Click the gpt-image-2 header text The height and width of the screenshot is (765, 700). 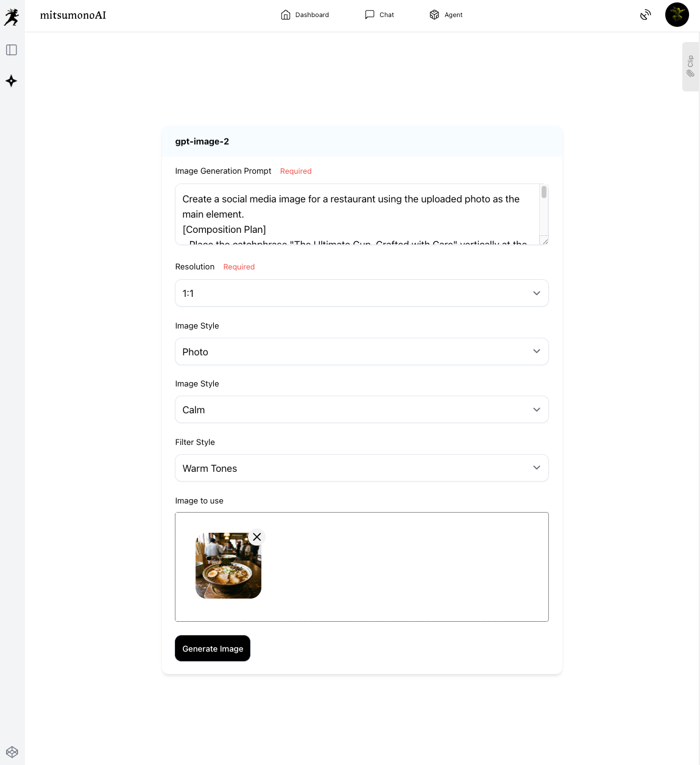(202, 141)
